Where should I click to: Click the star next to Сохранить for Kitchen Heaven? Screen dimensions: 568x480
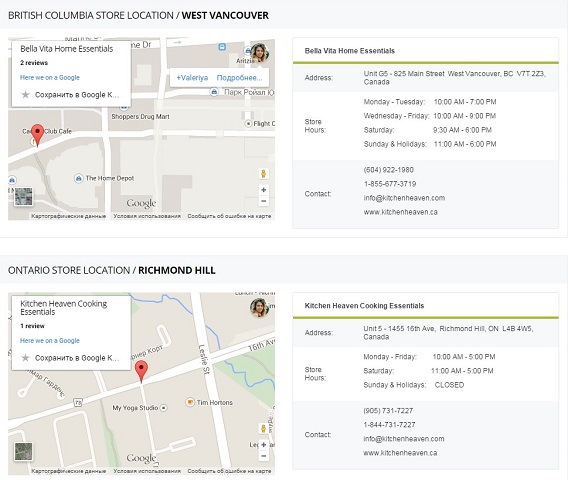click(x=25, y=358)
